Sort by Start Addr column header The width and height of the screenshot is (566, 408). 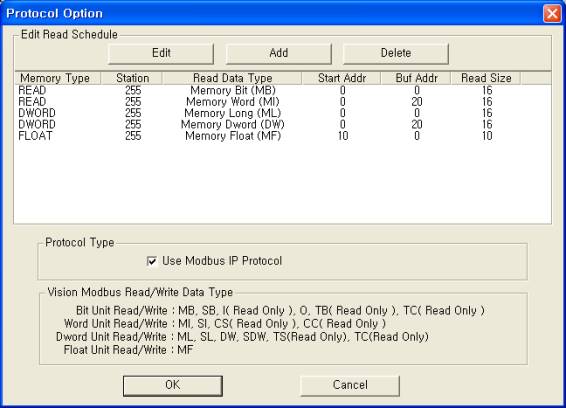pos(341,78)
